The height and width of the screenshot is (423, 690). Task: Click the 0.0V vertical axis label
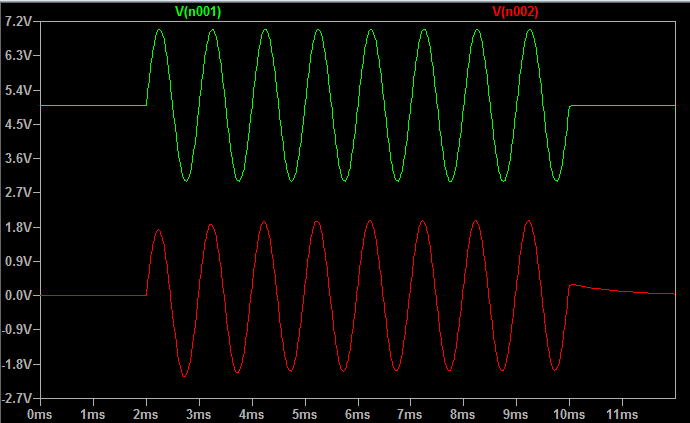pos(19,295)
